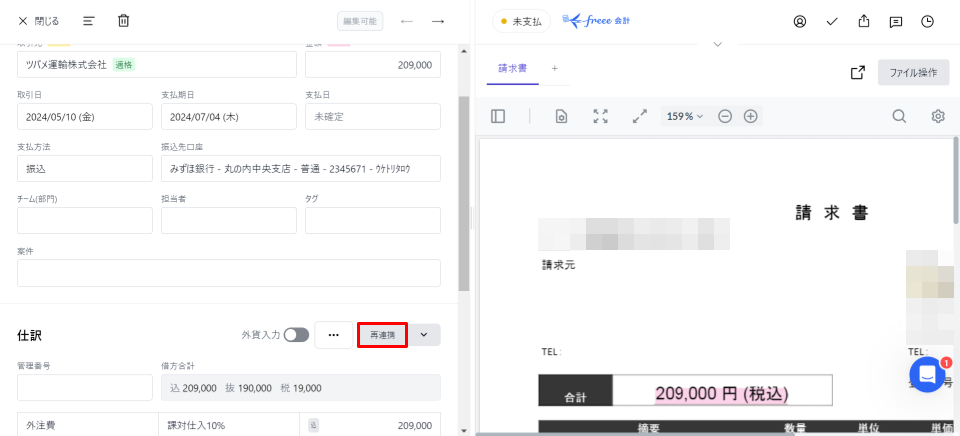Click the 込 tax-inclusive badge
Screen dimensions: 960x436
coord(313,426)
